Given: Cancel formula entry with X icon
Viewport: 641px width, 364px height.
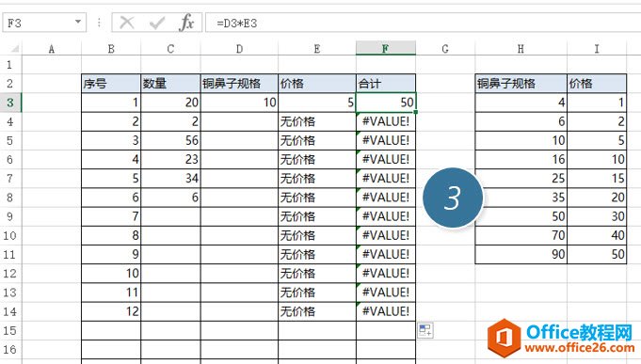Looking at the screenshot, I should (127, 23).
